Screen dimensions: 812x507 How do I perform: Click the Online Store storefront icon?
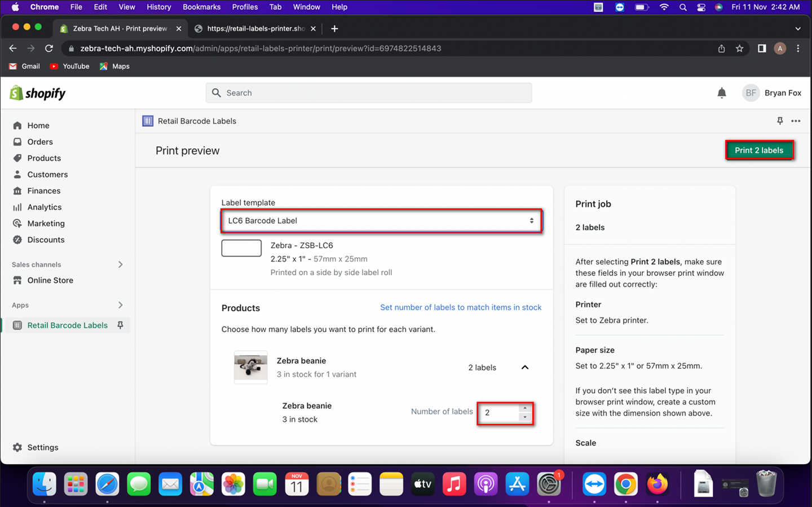[x=17, y=280]
